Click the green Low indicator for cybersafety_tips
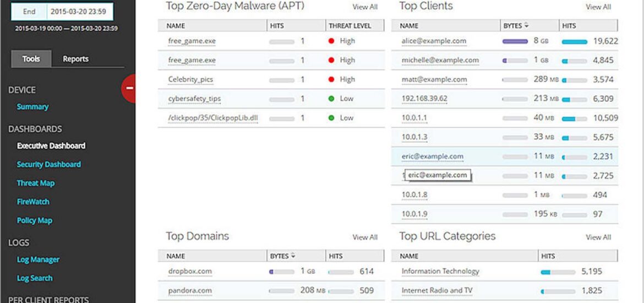The image size is (644, 303). coord(331,99)
